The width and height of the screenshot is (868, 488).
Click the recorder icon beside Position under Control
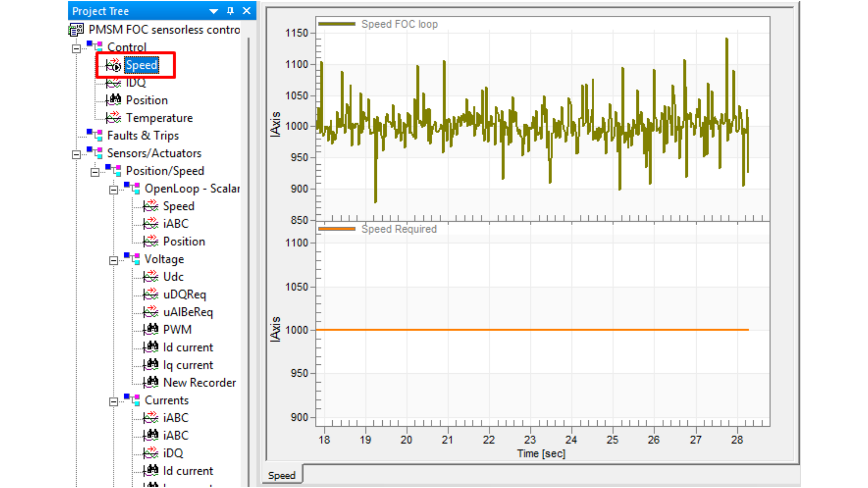[113, 100]
